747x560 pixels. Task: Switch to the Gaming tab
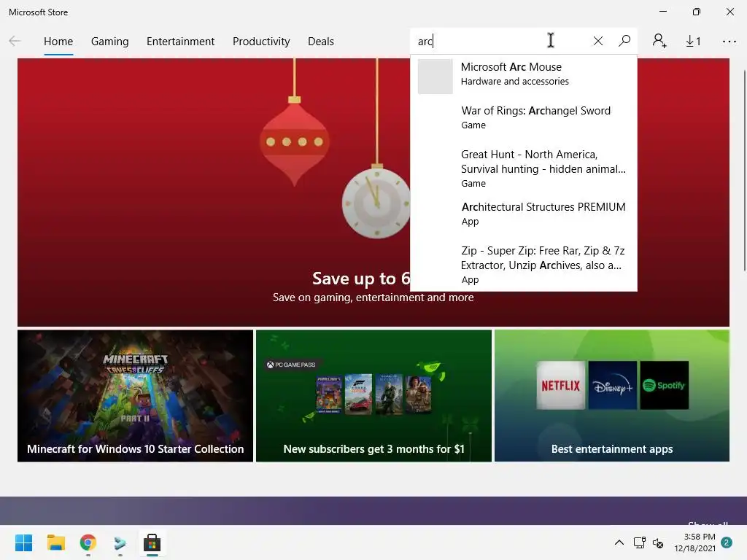(109, 42)
